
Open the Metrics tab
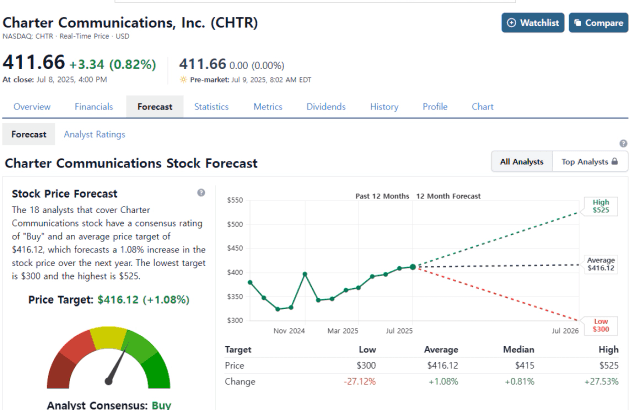tap(268, 107)
